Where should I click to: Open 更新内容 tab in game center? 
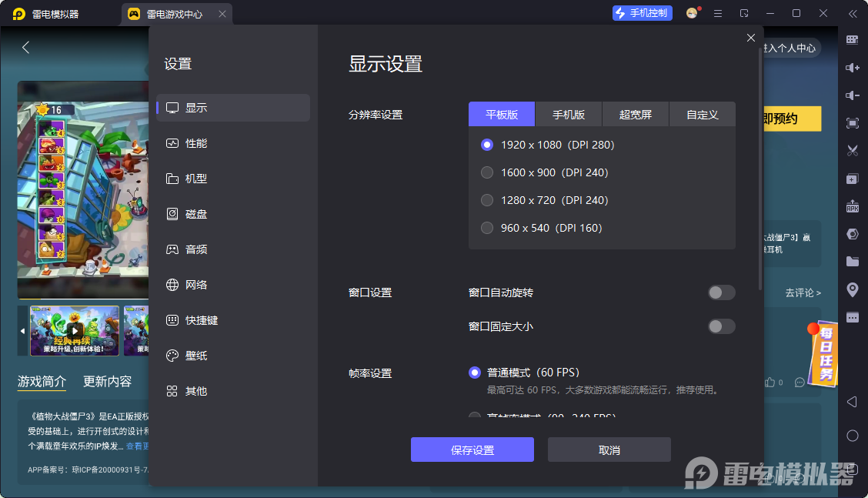(x=108, y=381)
